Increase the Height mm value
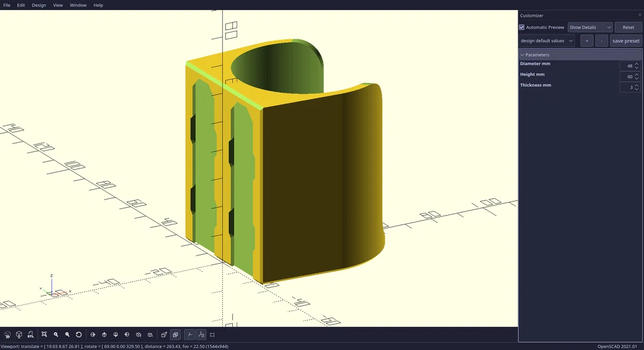 (637, 74)
